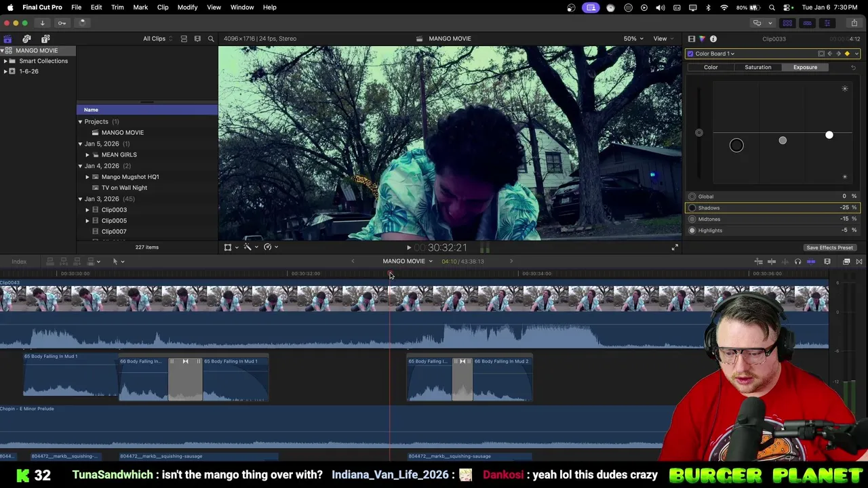Screen dimensions: 868x488
Task: Show the Background Tasks indicator
Action: tap(82, 22)
